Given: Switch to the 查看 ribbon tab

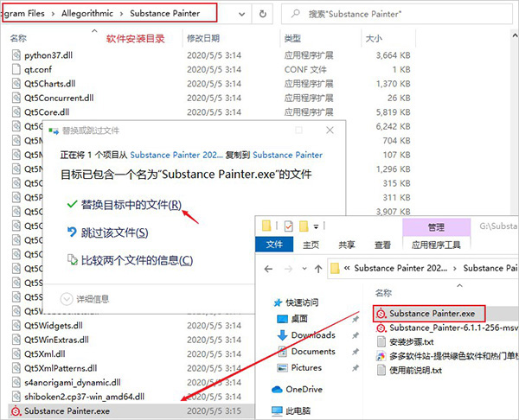Looking at the screenshot, I should click(x=382, y=245).
